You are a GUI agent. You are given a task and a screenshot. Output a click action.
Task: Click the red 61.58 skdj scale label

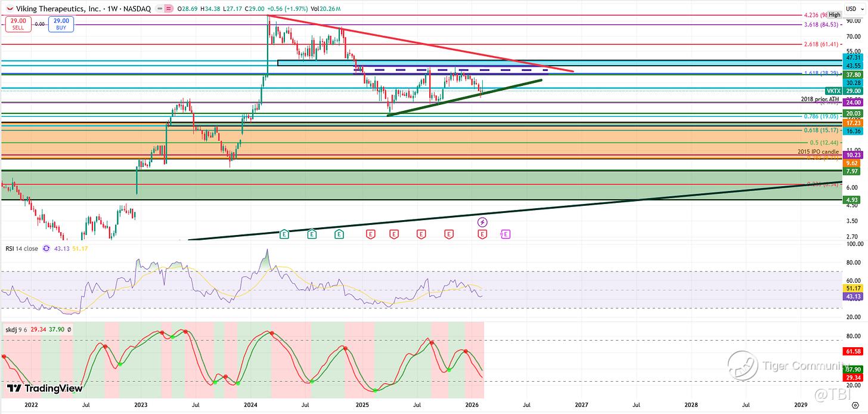[852, 351]
